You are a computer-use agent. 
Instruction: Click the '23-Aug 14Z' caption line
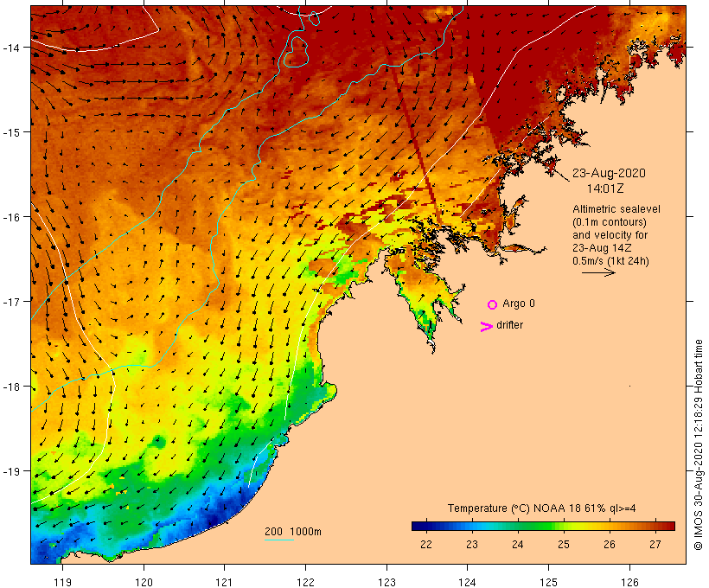click(x=602, y=248)
